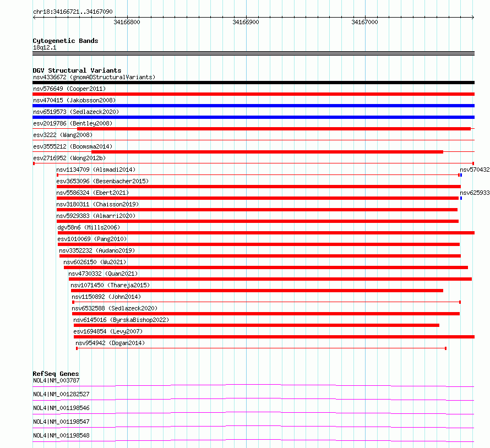Click the small blue nsv570432 marker
This screenshot has width=490, height=448.
pyautogui.click(x=461, y=175)
